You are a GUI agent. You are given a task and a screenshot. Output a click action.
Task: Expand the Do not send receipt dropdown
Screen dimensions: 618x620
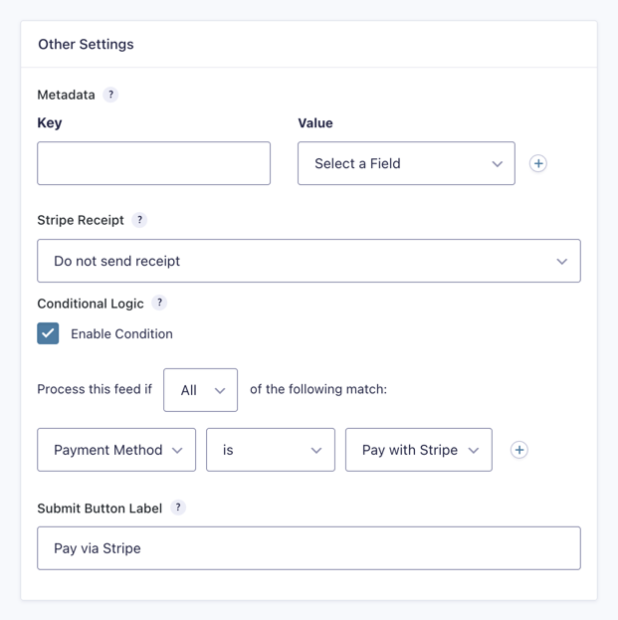[x=309, y=261]
